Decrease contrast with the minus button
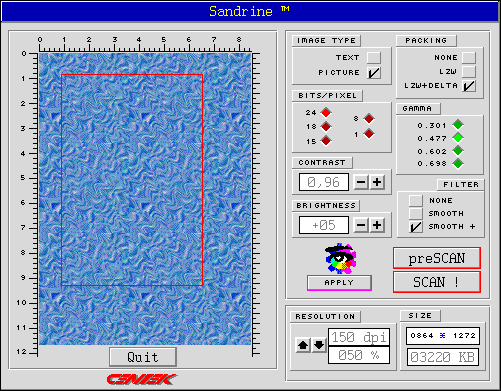Screen dimensions: 501x391 [x=361, y=182]
